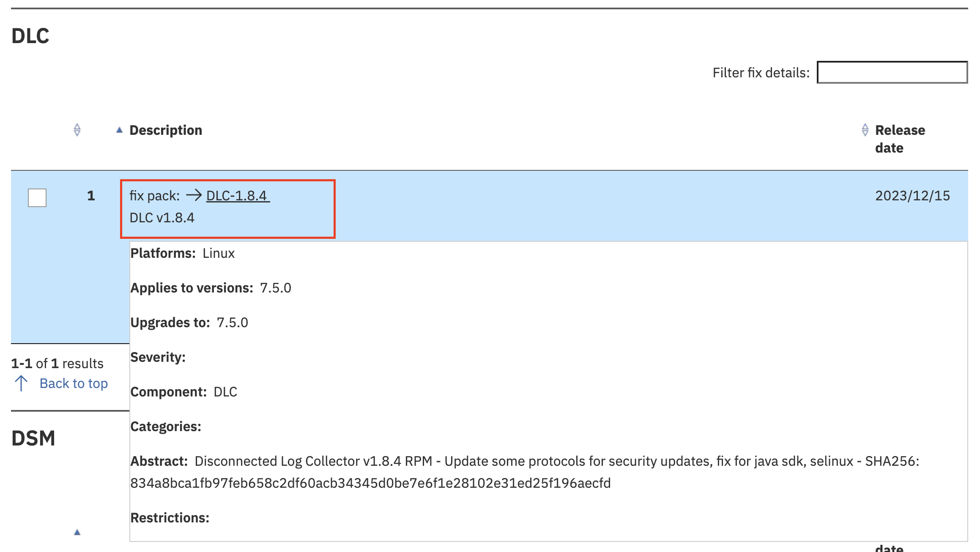
Task: Click the ascending arrow beside Description
Action: click(119, 130)
